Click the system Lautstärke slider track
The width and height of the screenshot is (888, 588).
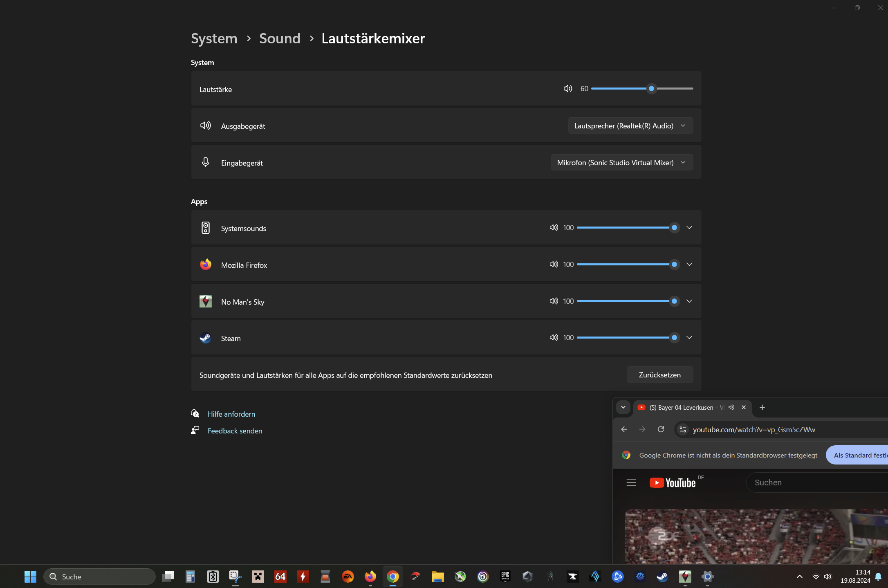coord(621,88)
